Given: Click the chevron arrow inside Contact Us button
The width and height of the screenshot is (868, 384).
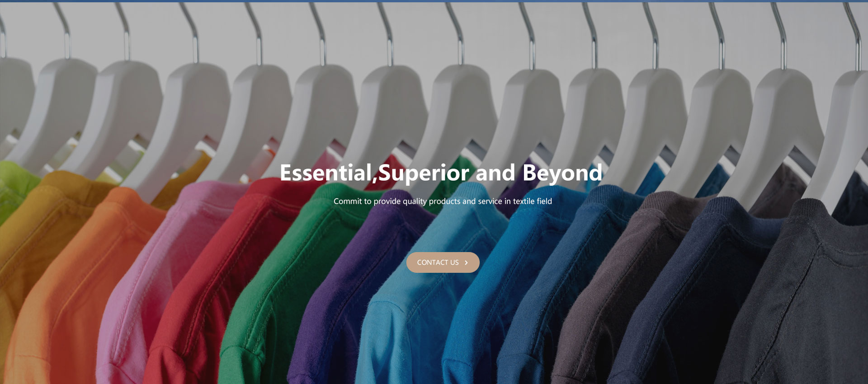Looking at the screenshot, I should [x=466, y=262].
